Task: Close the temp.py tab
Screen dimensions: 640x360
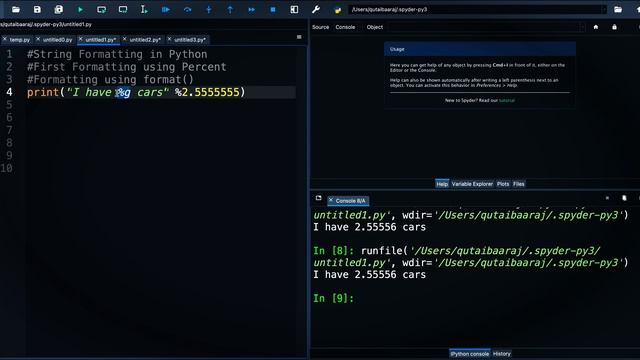Action: (5, 39)
